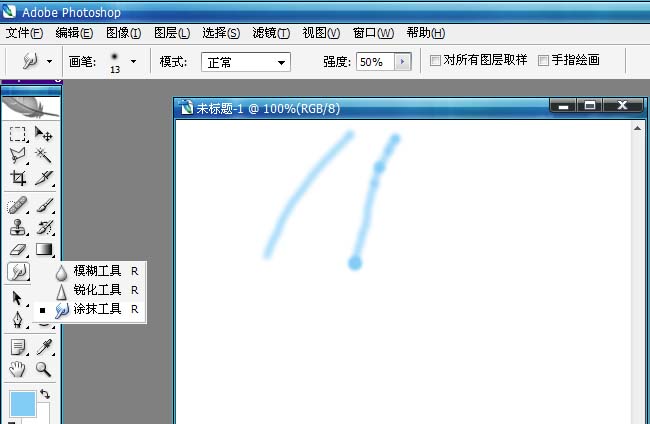Click the 强度 50% input field
Viewport: 650px width, 424px height.
[x=375, y=62]
